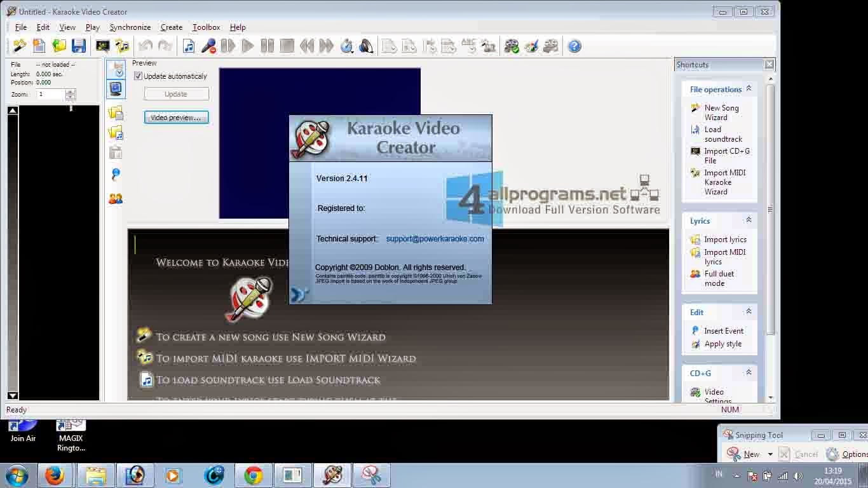Click the blue floppy disk Save icon

coord(79,46)
